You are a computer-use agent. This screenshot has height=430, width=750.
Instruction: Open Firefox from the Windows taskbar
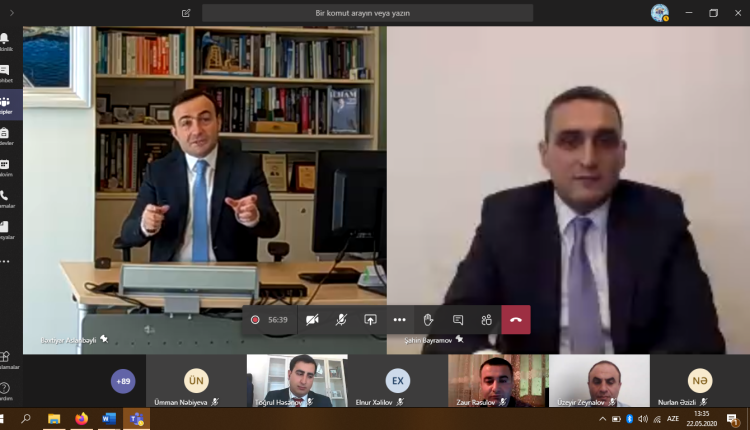pos(81,419)
